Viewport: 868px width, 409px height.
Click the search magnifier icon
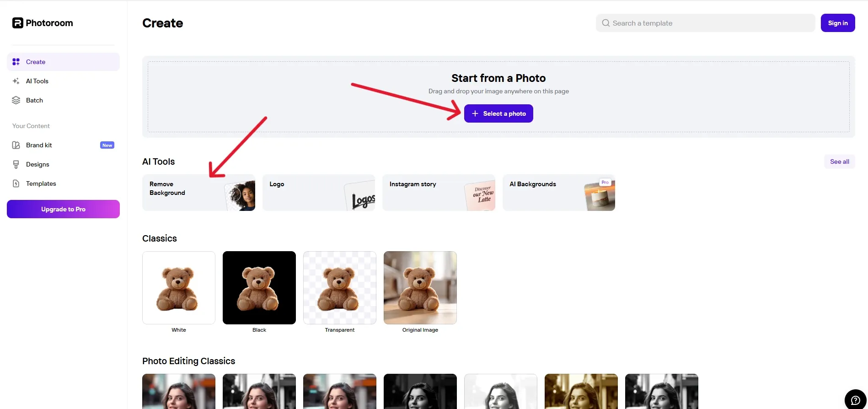pyautogui.click(x=605, y=23)
